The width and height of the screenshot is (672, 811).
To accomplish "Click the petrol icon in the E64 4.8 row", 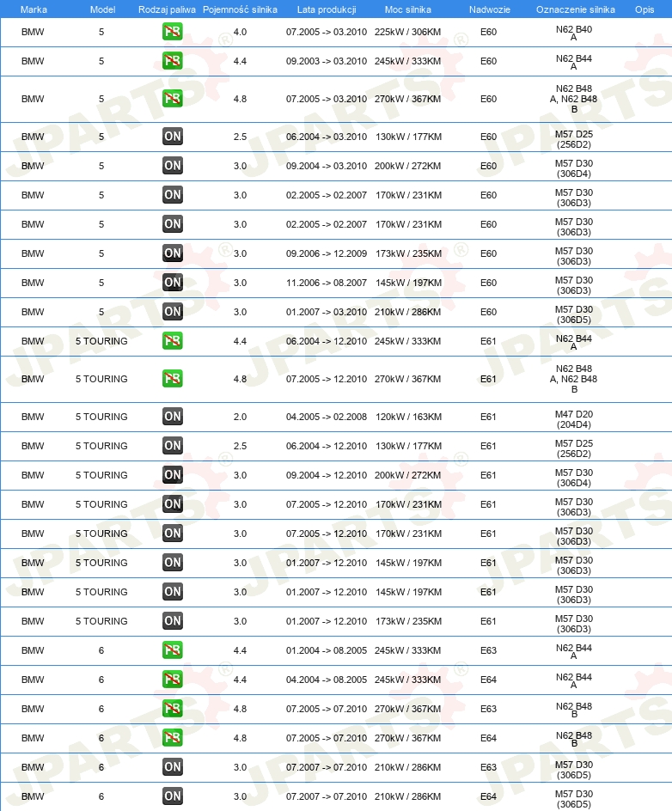I will (x=172, y=738).
